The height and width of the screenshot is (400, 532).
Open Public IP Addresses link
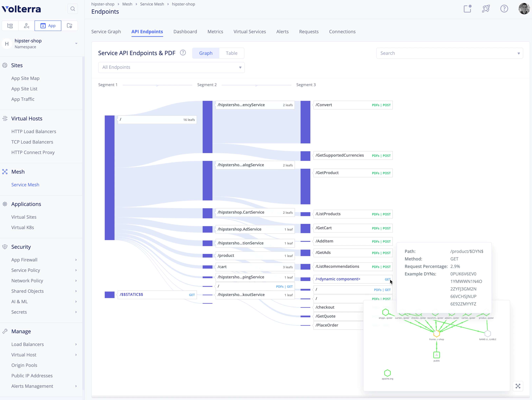click(32, 376)
